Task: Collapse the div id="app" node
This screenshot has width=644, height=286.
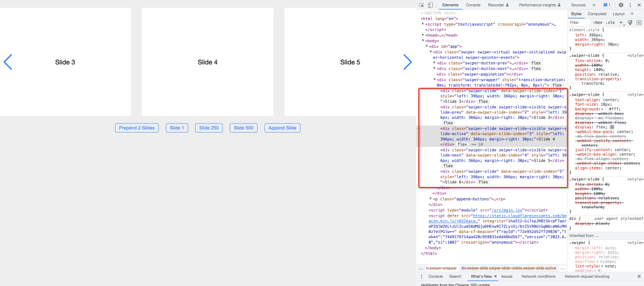Action: point(427,47)
